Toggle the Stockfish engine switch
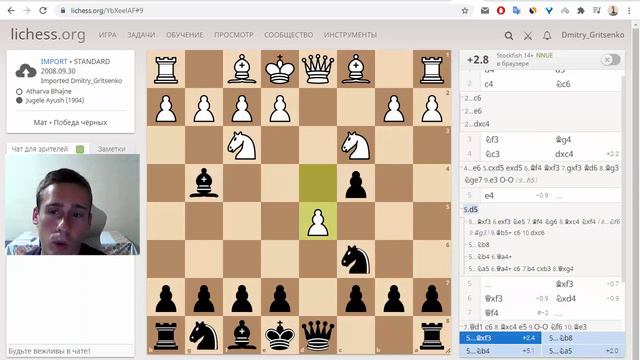 [x=610, y=60]
